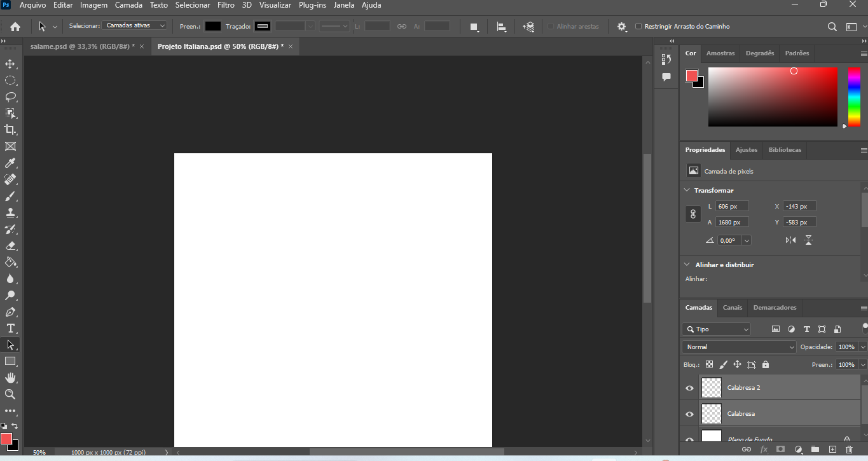Link the selected layers
Image resolution: width=868 pixels, height=461 pixels.
747,450
